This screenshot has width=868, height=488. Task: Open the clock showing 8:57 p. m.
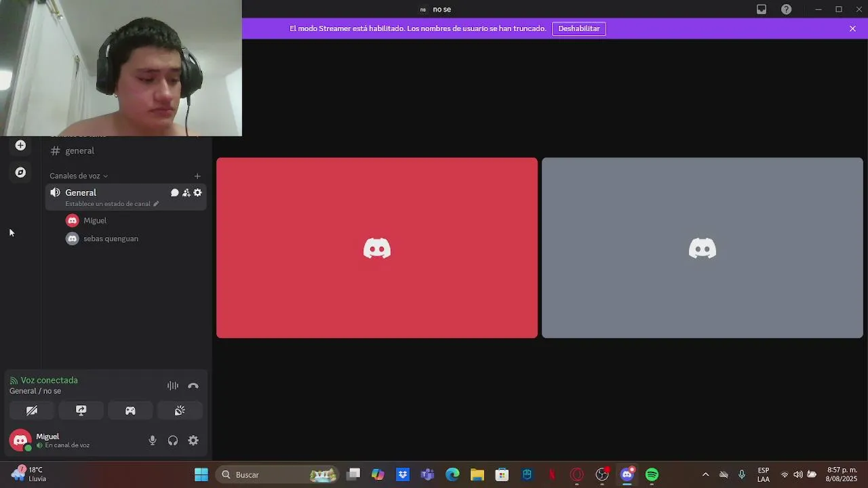842,474
